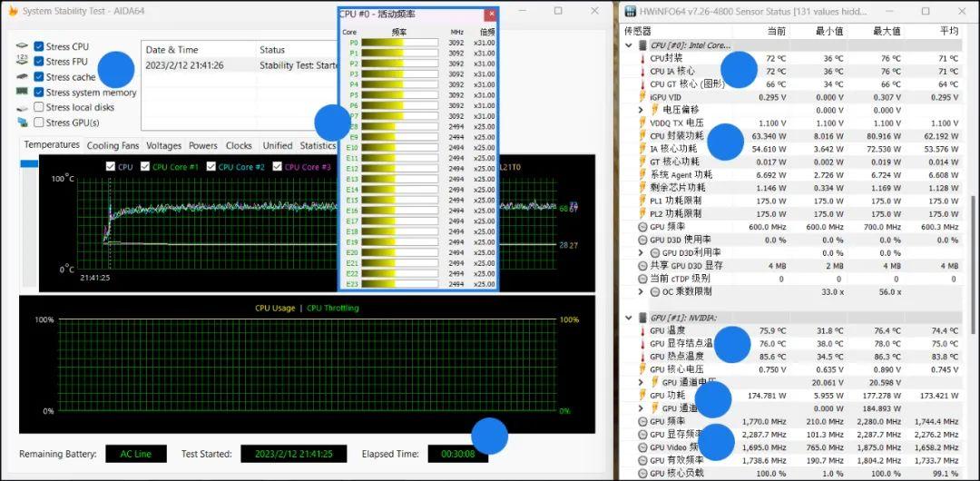This screenshot has height=481, width=980.
Task: Enable the Stress local disks checkbox
Action: click(x=39, y=107)
